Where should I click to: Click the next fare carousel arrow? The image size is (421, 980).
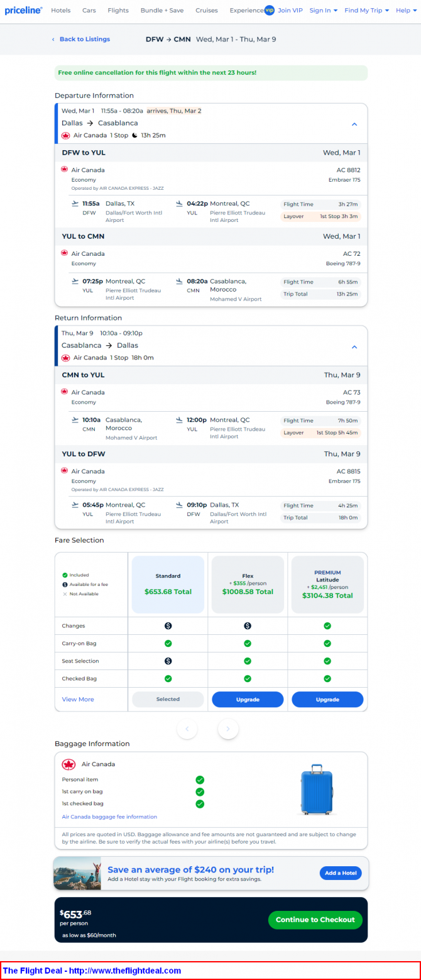click(x=228, y=729)
